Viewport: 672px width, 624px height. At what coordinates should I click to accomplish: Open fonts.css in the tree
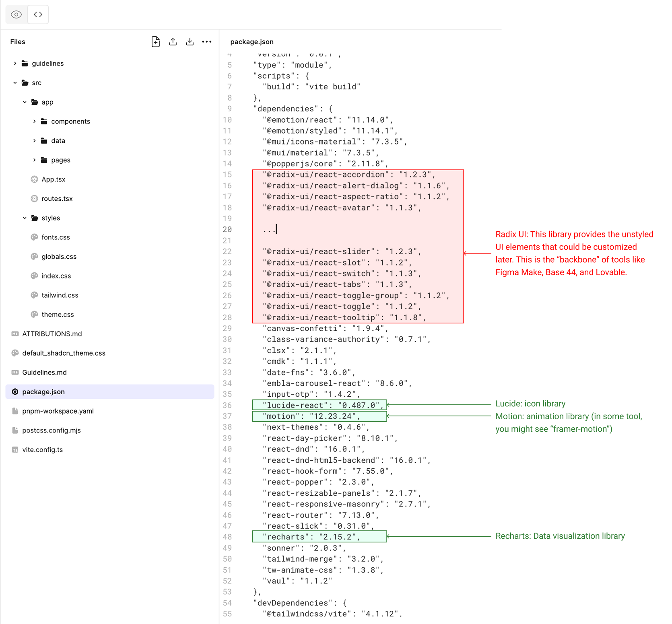[x=56, y=237]
